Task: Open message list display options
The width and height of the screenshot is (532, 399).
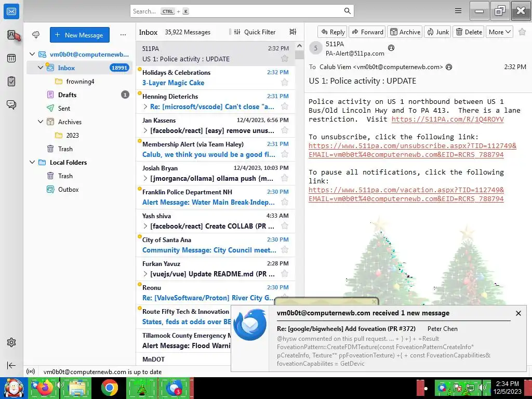Action: pos(293,32)
